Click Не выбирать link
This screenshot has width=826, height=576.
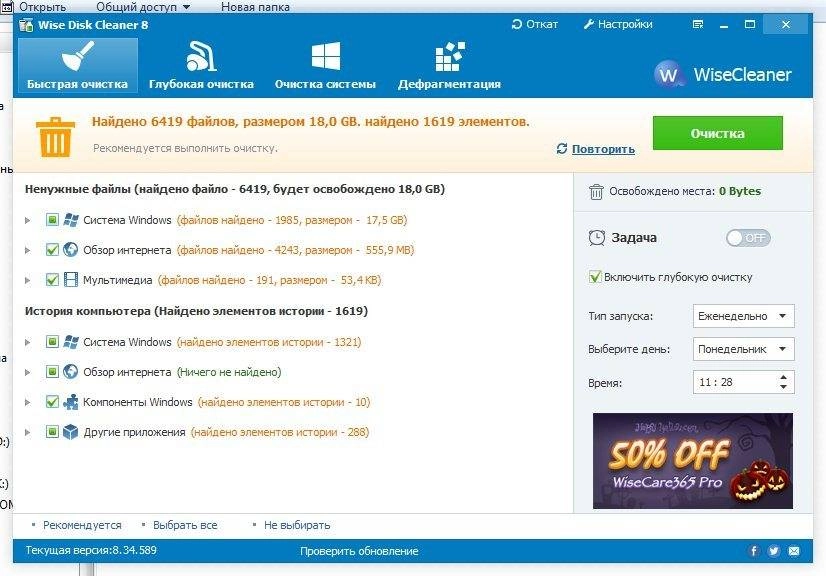297,525
